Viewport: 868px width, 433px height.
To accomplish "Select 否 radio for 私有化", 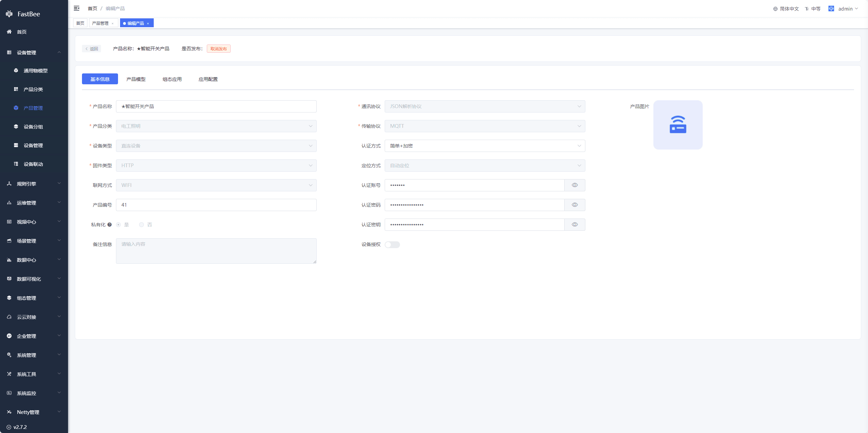I will coord(141,225).
